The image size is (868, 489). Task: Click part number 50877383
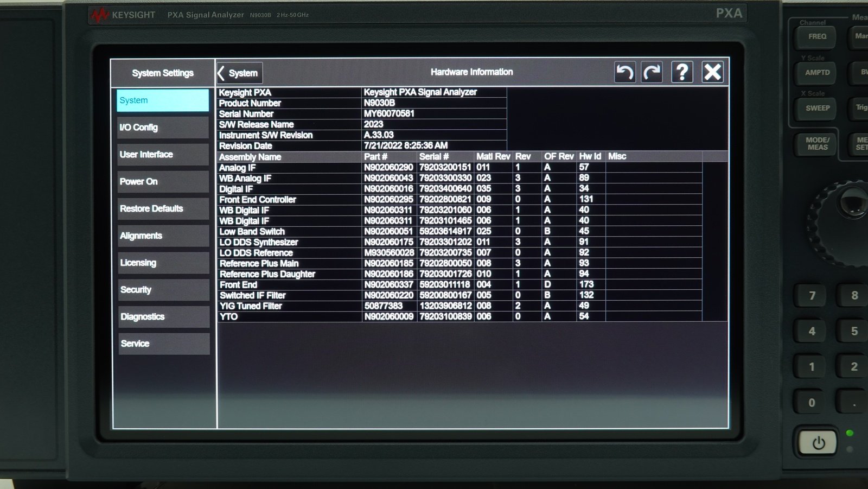(384, 306)
